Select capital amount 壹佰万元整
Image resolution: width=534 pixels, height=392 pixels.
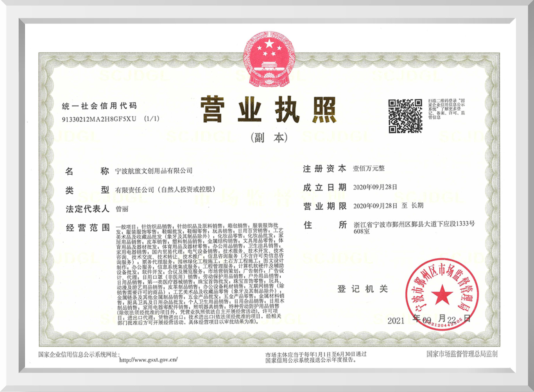tap(369, 168)
